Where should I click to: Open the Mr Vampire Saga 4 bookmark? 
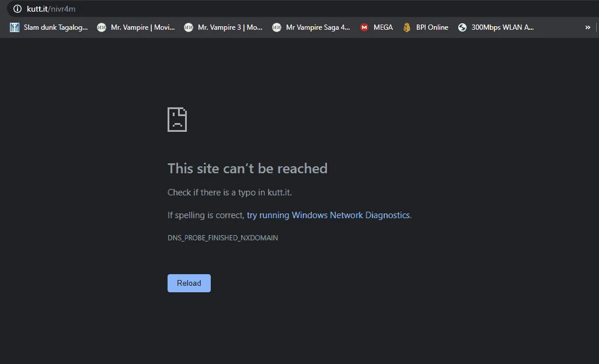311,27
